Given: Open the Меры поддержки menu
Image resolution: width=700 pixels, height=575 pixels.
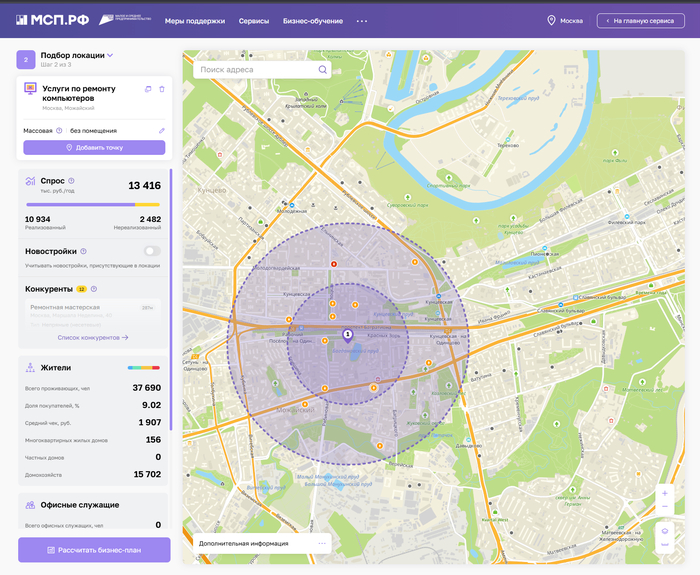Looking at the screenshot, I should pyautogui.click(x=194, y=21).
